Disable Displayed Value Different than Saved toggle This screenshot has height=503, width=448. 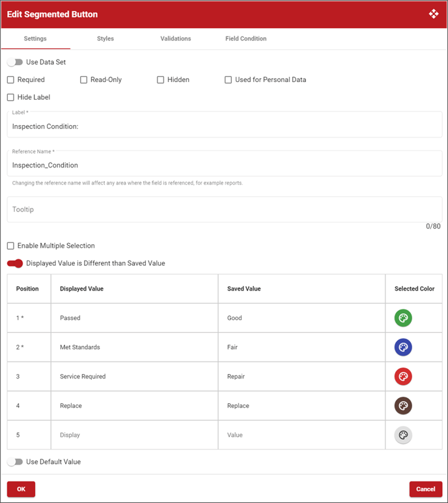15,263
